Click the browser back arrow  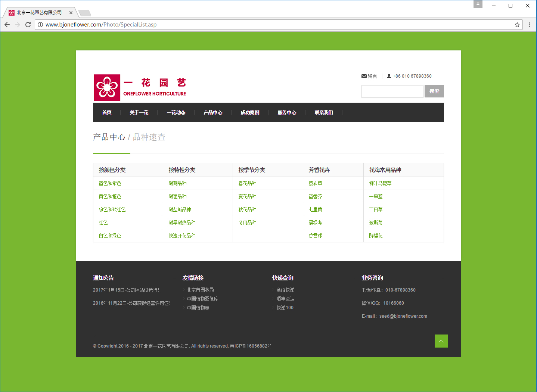click(7, 25)
